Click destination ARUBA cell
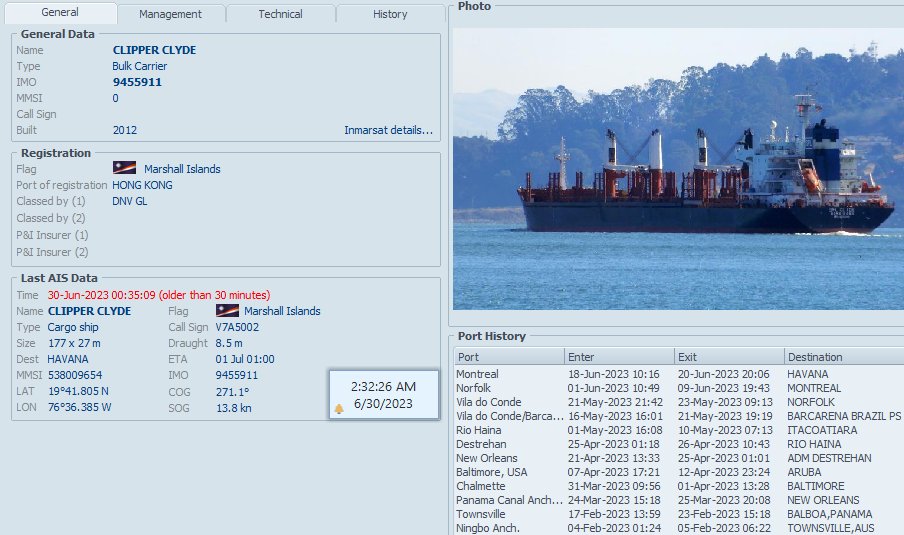Viewport: 904px width, 535px height. 804,472
